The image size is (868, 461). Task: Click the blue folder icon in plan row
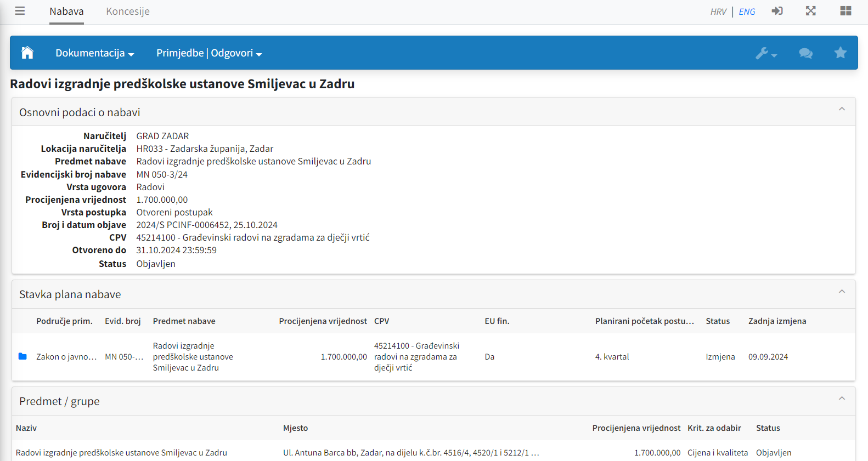click(x=22, y=356)
